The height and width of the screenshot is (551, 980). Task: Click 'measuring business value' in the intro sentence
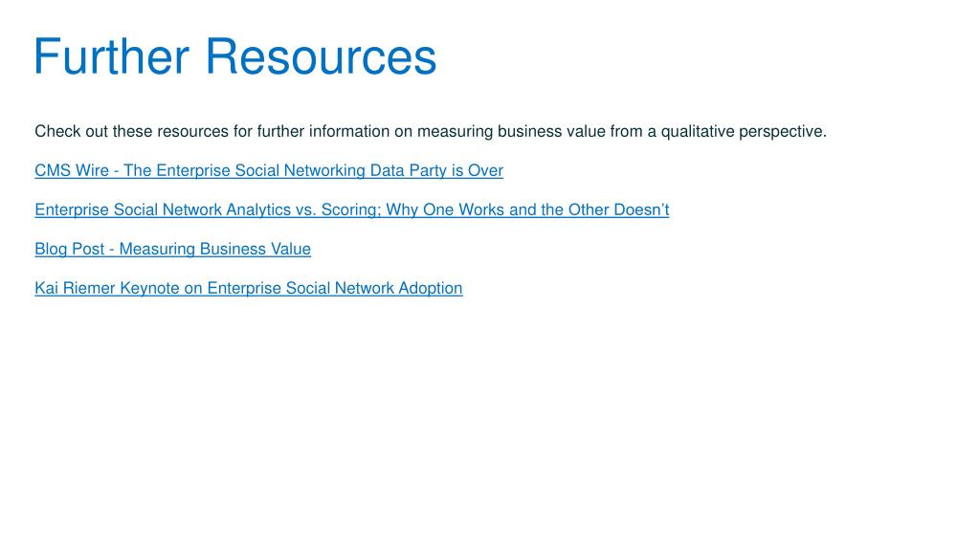(511, 132)
